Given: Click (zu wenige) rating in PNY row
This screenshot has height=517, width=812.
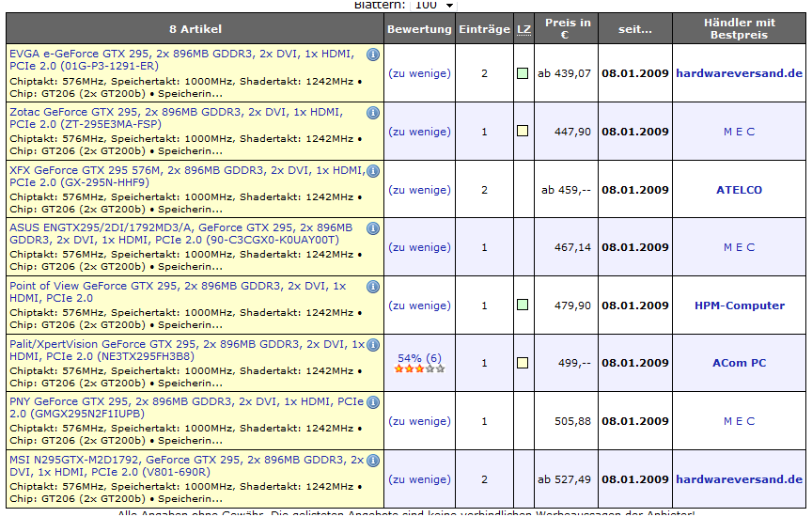Looking at the screenshot, I should point(419,421).
